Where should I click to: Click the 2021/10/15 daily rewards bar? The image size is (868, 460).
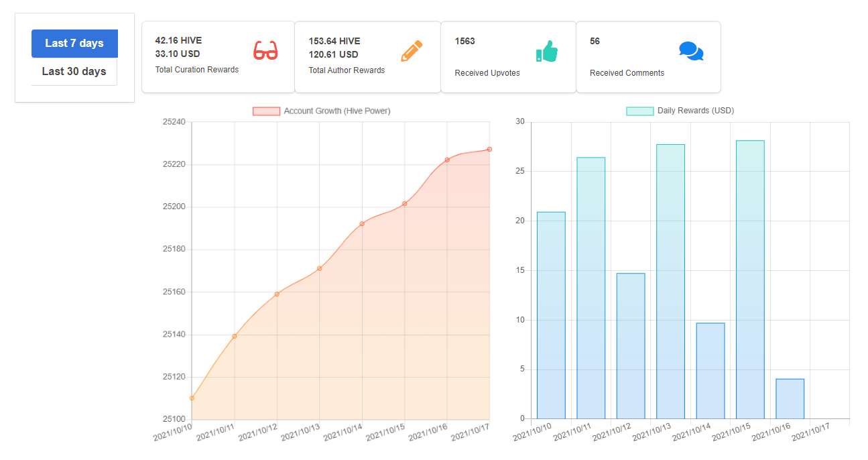click(x=750, y=280)
